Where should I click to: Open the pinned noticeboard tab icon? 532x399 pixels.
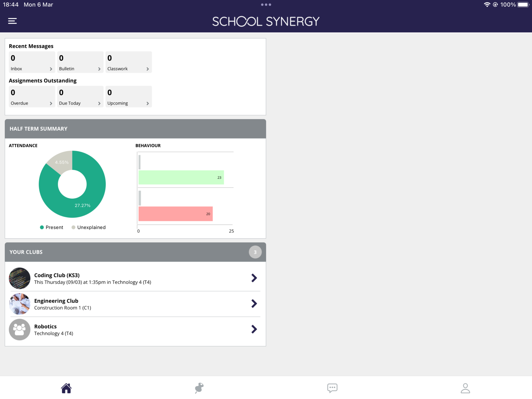[199, 388]
